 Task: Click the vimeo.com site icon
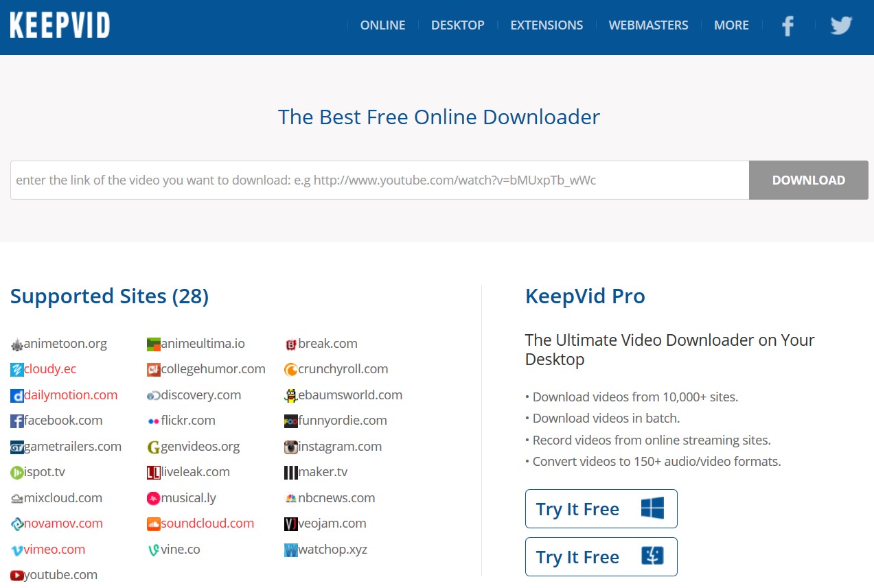(17, 550)
